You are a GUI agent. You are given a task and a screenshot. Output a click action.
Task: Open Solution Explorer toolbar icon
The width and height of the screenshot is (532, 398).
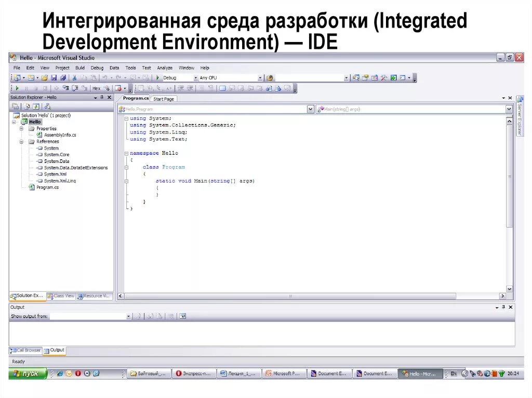coord(356,78)
